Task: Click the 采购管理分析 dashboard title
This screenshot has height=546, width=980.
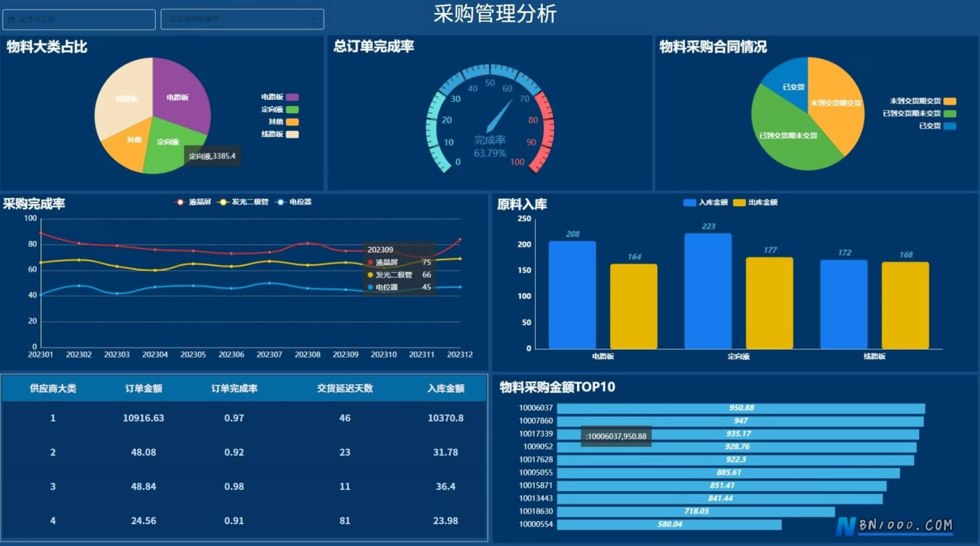Action: [495, 14]
